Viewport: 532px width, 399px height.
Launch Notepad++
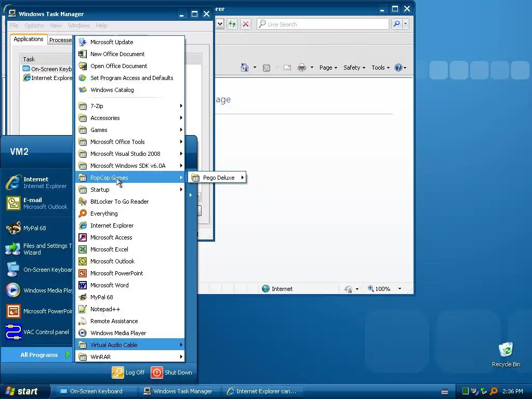click(129, 309)
